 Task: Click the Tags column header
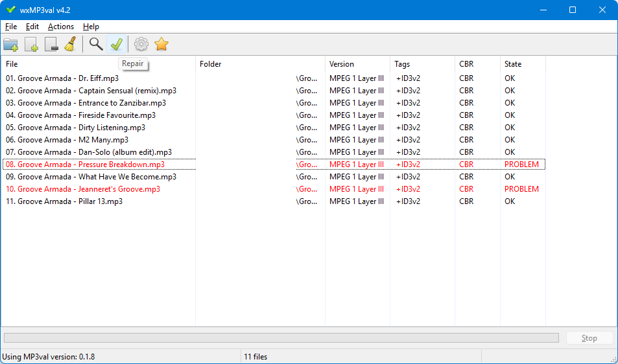pos(402,64)
